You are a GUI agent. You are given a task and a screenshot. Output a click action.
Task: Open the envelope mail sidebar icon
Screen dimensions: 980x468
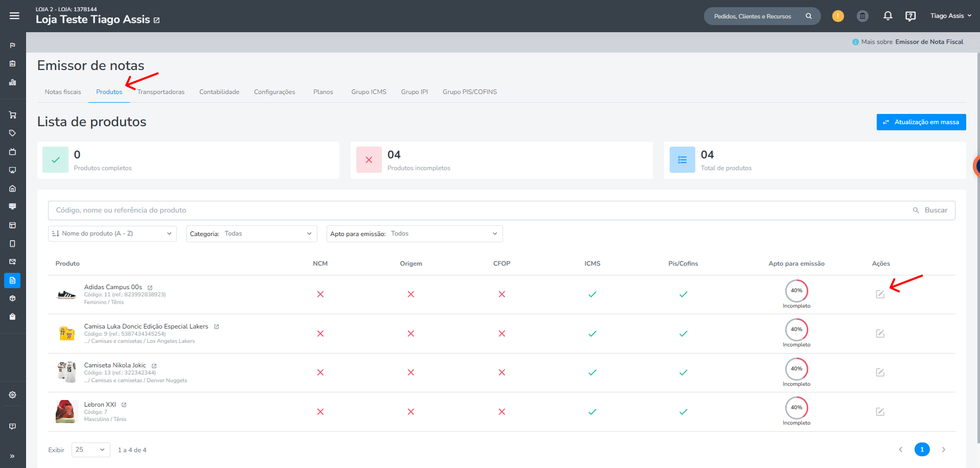[12, 262]
